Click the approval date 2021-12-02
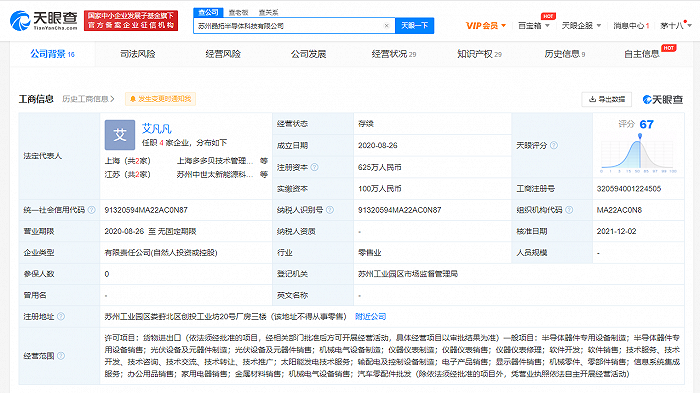 click(616, 231)
